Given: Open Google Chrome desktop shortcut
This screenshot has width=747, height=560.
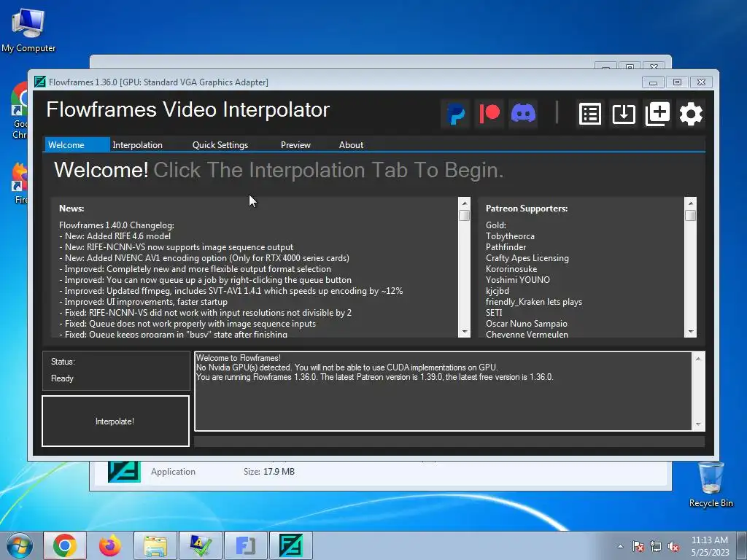Looking at the screenshot, I should [x=19, y=111].
